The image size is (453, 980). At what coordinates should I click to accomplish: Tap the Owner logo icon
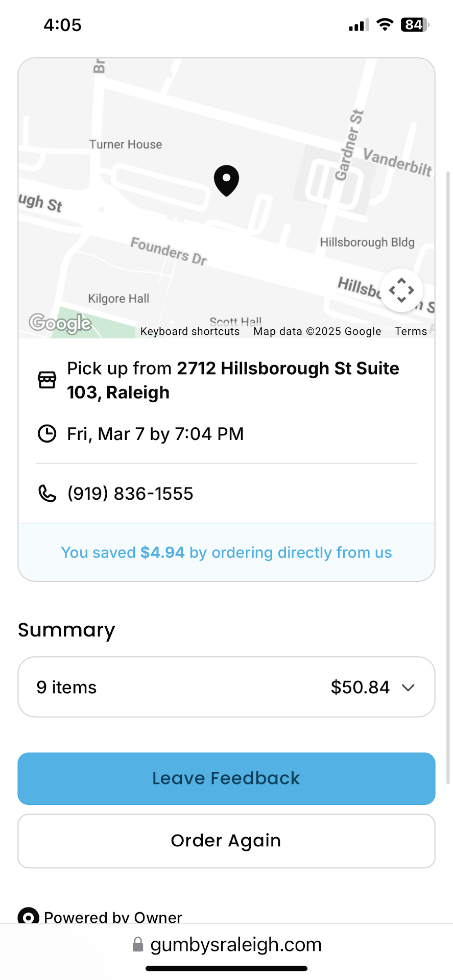tap(29, 917)
